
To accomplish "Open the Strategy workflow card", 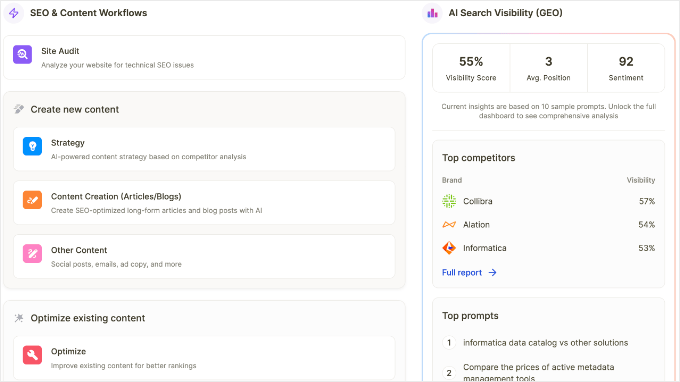I will point(204,149).
